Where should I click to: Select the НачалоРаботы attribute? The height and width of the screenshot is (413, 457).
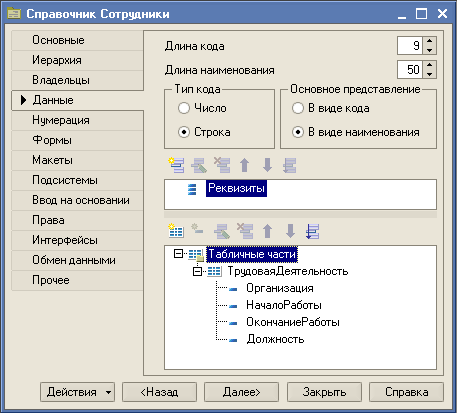284,305
